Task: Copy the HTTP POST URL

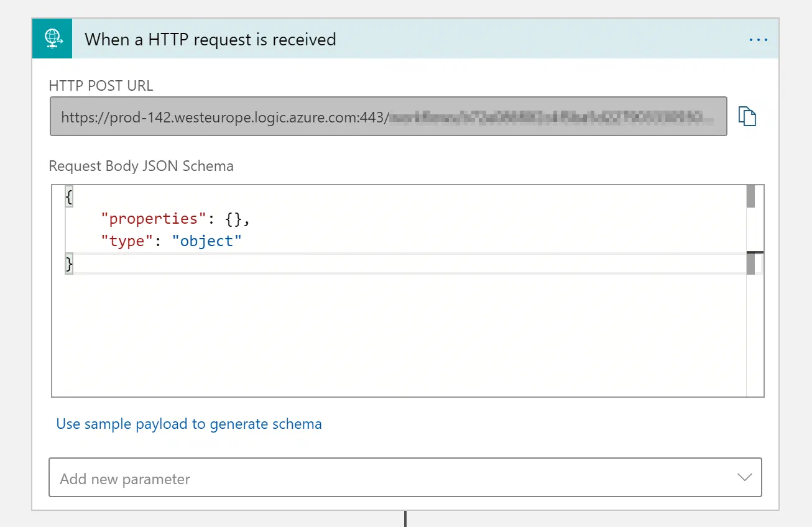Action: (747, 116)
